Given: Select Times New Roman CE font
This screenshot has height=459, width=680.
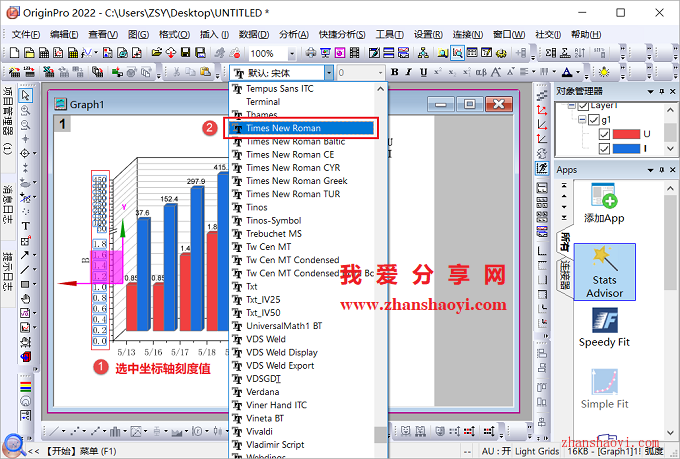Looking at the screenshot, I should [x=290, y=154].
